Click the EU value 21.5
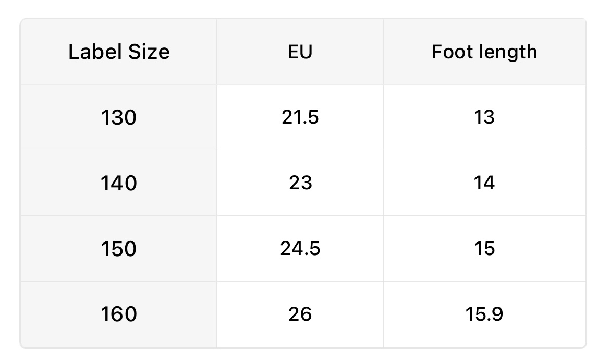Image resolution: width=610 pixels, height=364 pixels. (300, 118)
